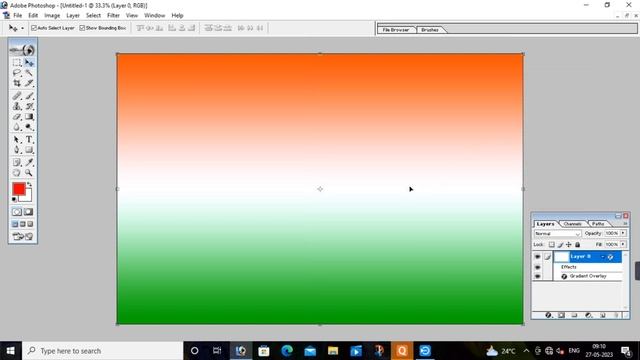Switch to Quick Mask mode

28,212
